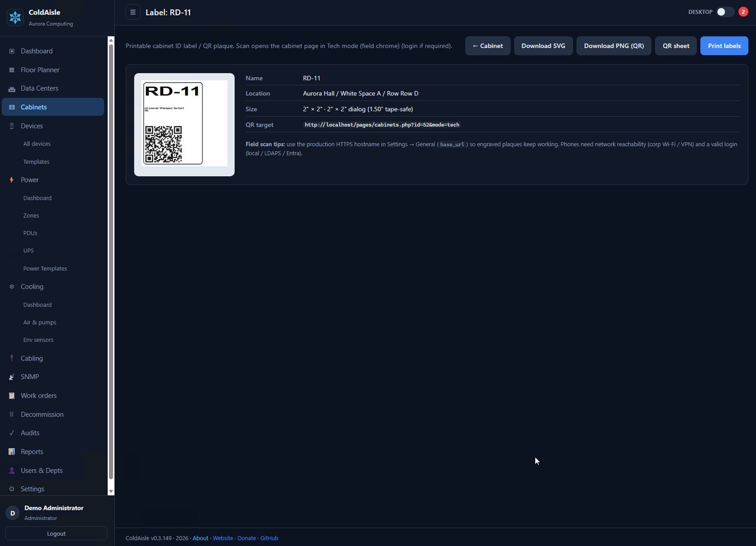This screenshot has height=546, width=756.
Task: Open the Devices section
Action: coord(53,126)
